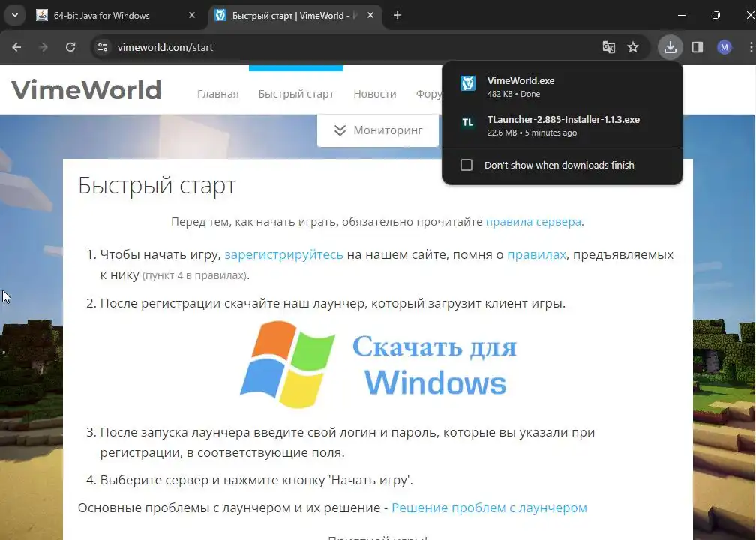Click Скачать для Windows download text
Image resolution: width=756 pixels, height=540 pixels.
[x=434, y=365]
